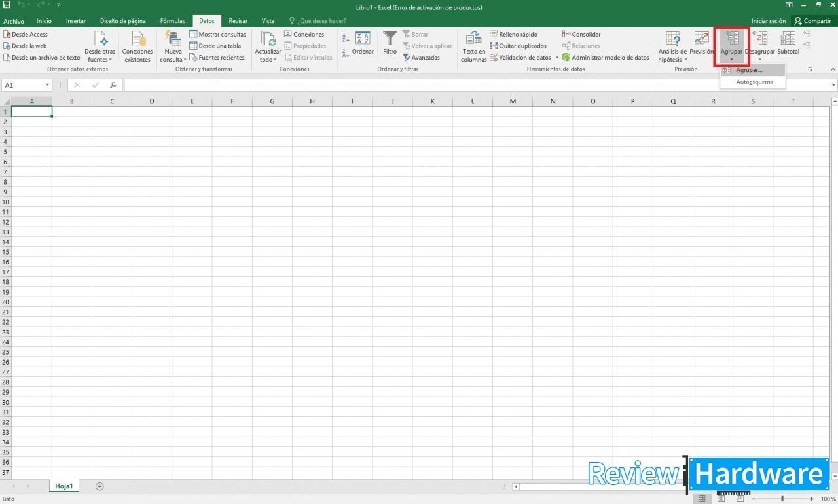The image size is (838, 504).
Task: Save the workbook using the disk icon
Action: coord(7,5)
